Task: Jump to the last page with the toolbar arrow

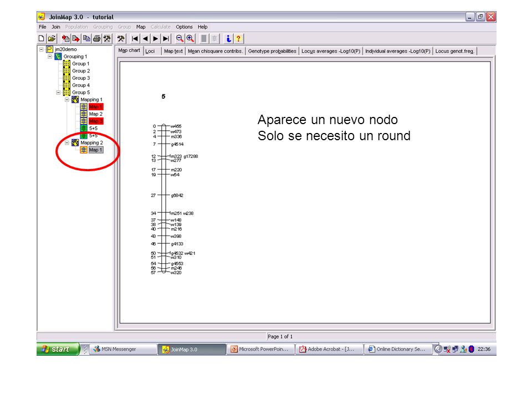Action: pos(166,39)
